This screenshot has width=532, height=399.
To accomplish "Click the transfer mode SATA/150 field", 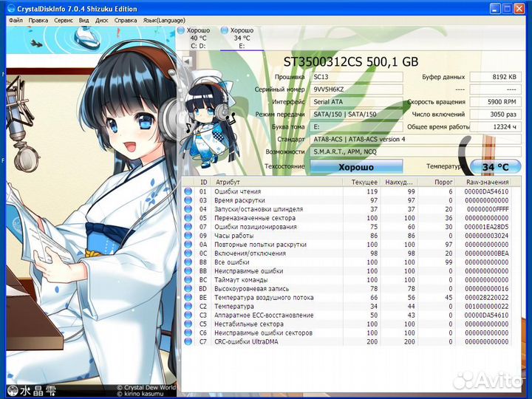I will coord(356,115).
